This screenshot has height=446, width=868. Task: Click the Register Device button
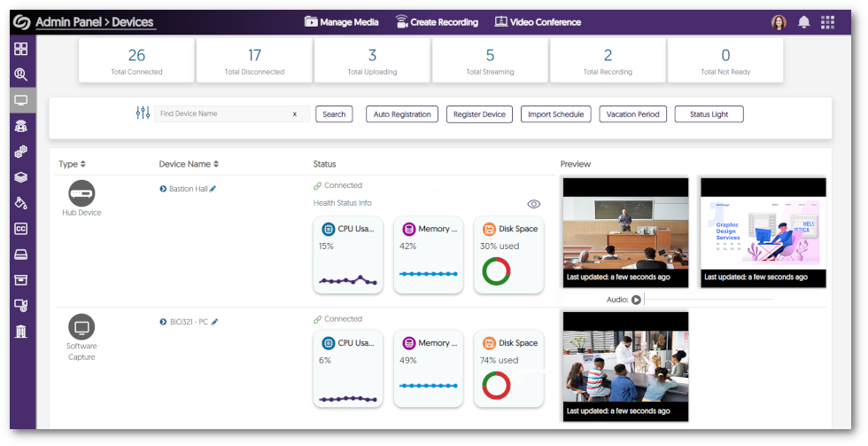coord(479,114)
